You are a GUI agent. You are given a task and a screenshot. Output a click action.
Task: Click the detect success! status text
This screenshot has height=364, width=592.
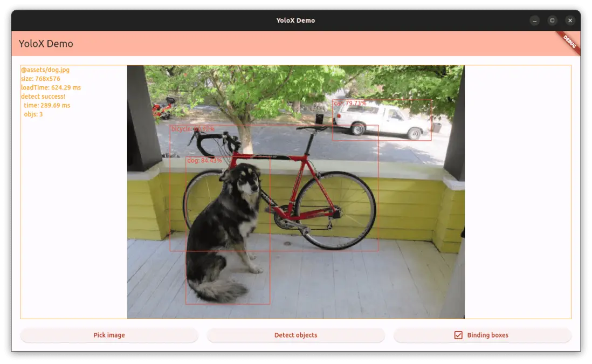(43, 97)
